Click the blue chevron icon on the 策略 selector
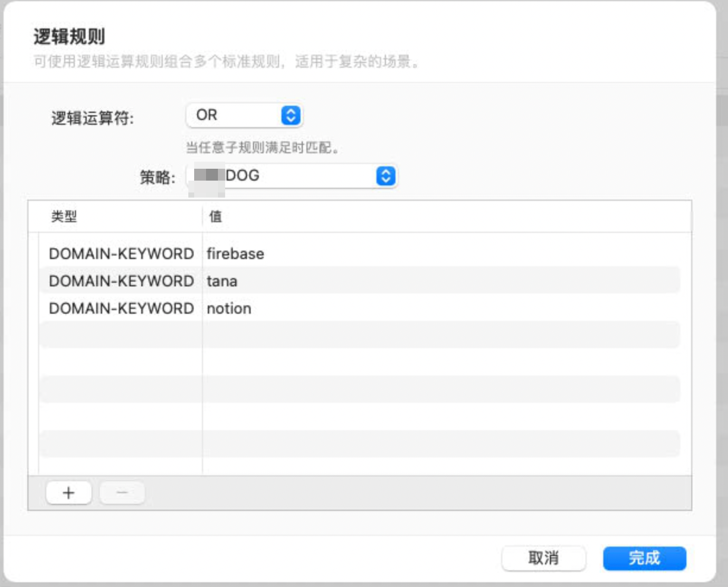This screenshot has height=587, width=728. click(x=385, y=175)
